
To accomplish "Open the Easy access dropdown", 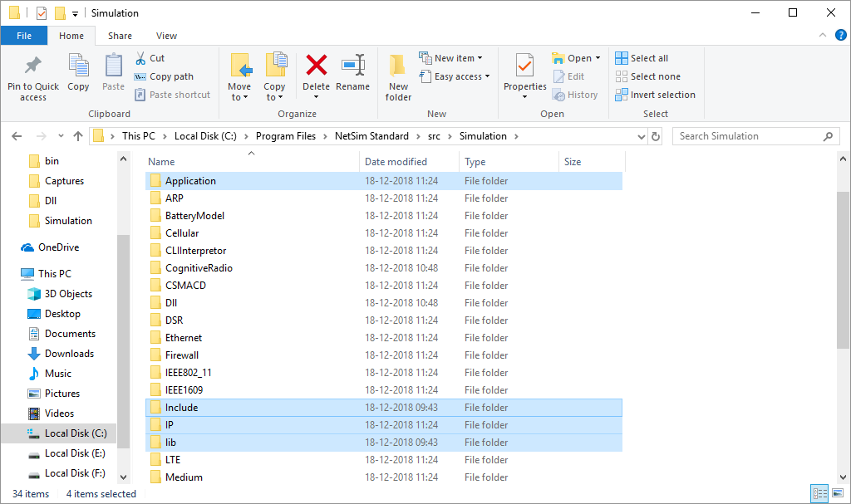I will coord(455,76).
